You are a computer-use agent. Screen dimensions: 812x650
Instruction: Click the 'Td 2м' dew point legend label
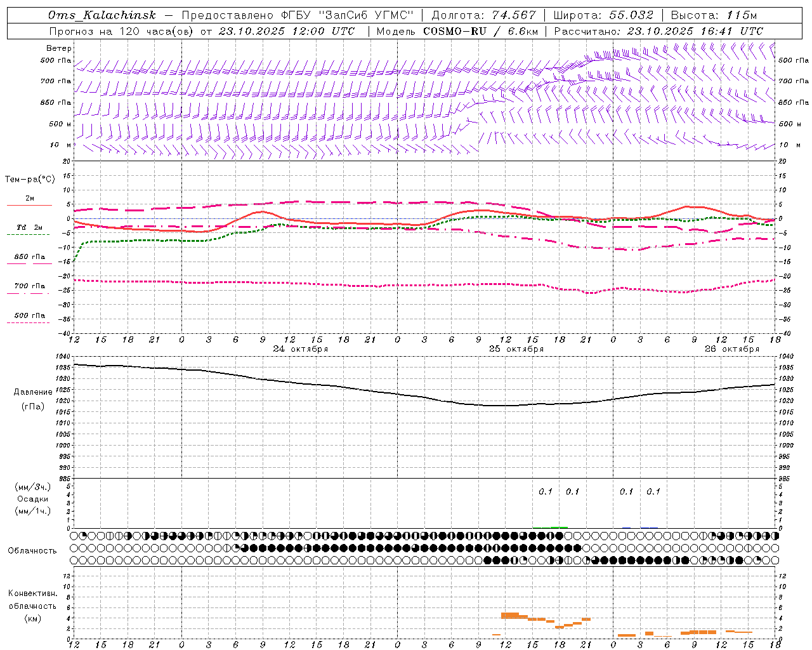[x=30, y=227]
